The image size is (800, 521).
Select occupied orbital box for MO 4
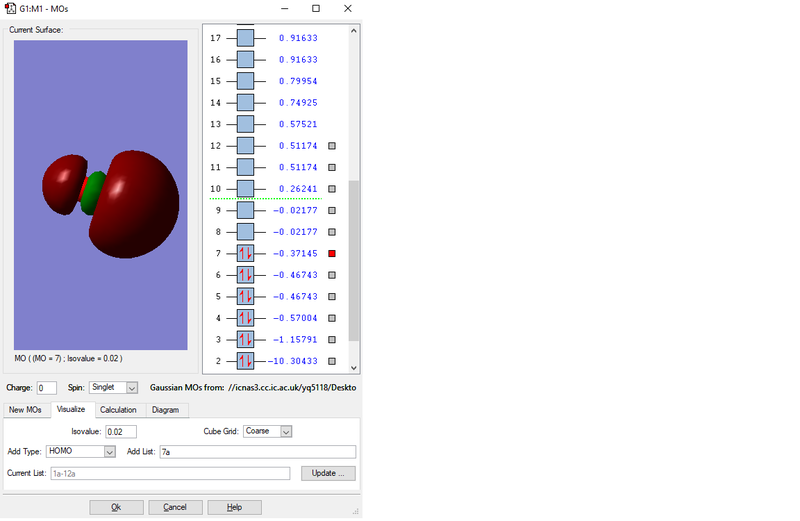click(245, 318)
